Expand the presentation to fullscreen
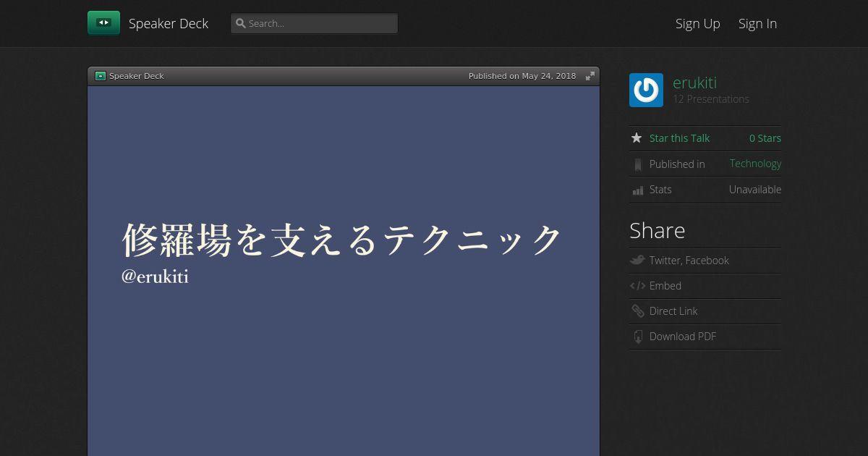Screen dimensions: 868x456 pos(590,76)
